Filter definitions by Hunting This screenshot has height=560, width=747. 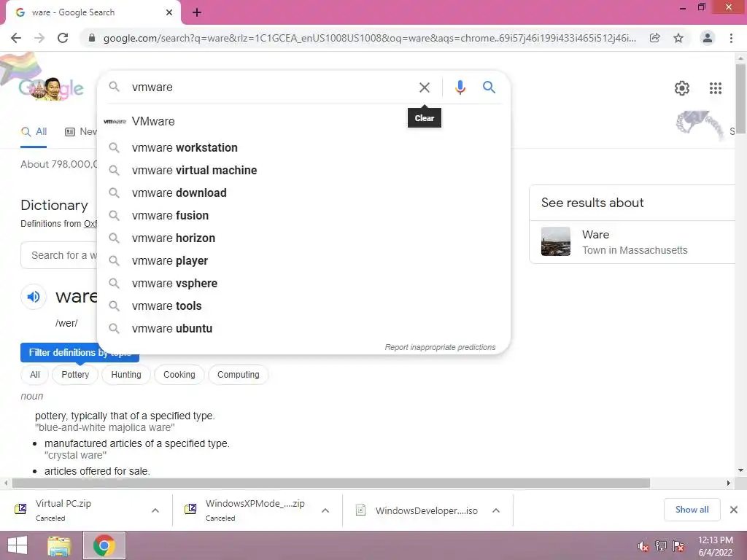[126, 375]
